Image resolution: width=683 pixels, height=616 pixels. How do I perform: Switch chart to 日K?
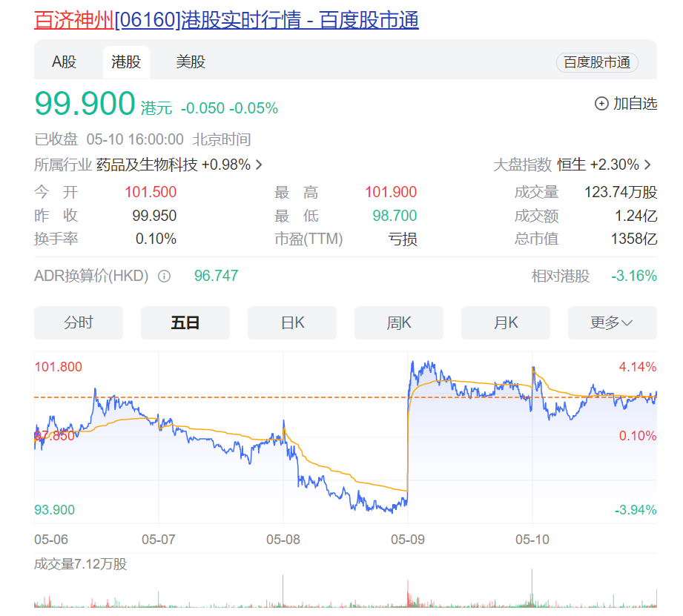coord(292,322)
